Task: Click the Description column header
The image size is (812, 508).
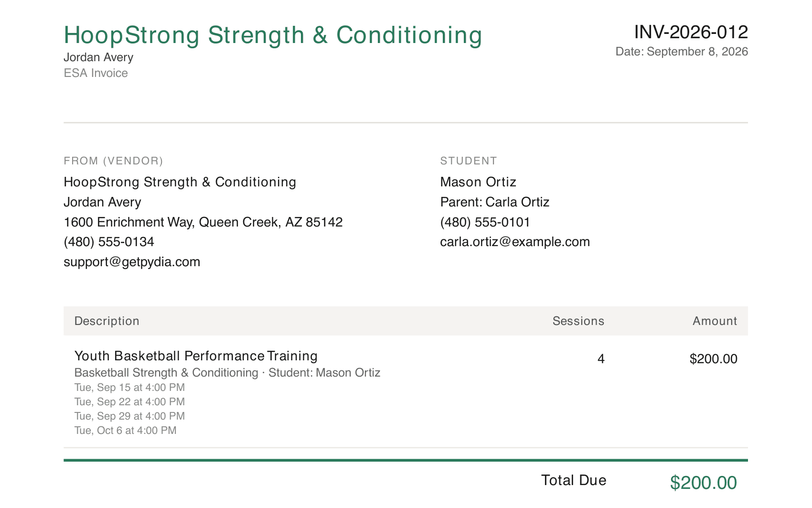Action: pyautogui.click(x=107, y=321)
